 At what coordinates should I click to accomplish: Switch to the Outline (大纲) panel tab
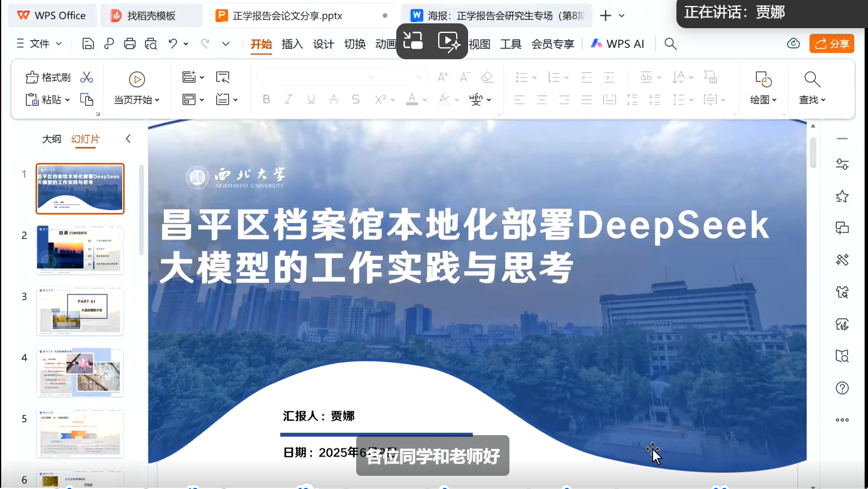point(51,139)
